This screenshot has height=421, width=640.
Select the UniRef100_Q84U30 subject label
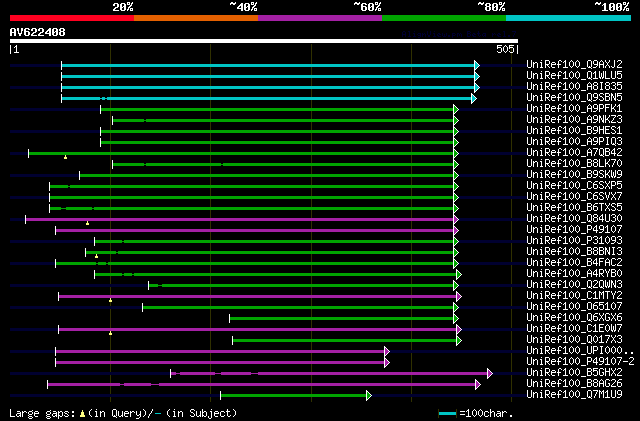pos(574,219)
